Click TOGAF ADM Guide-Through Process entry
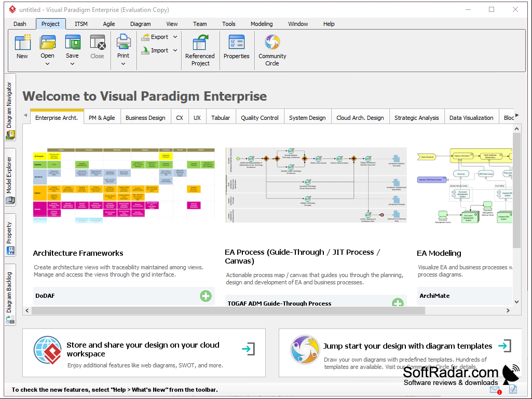The image size is (532, 399). tap(316, 301)
